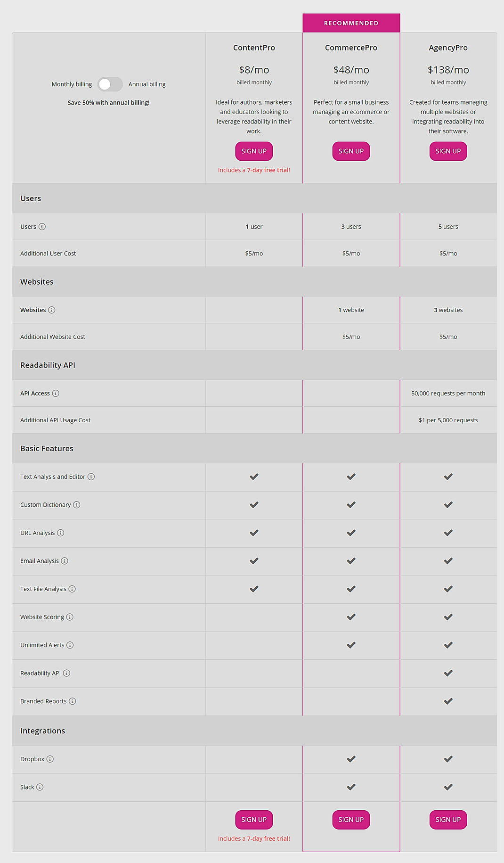Image resolution: width=504 pixels, height=863 pixels.
Task: Open the Text Analysis and Editor info icon
Action: [x=91, y=477]
